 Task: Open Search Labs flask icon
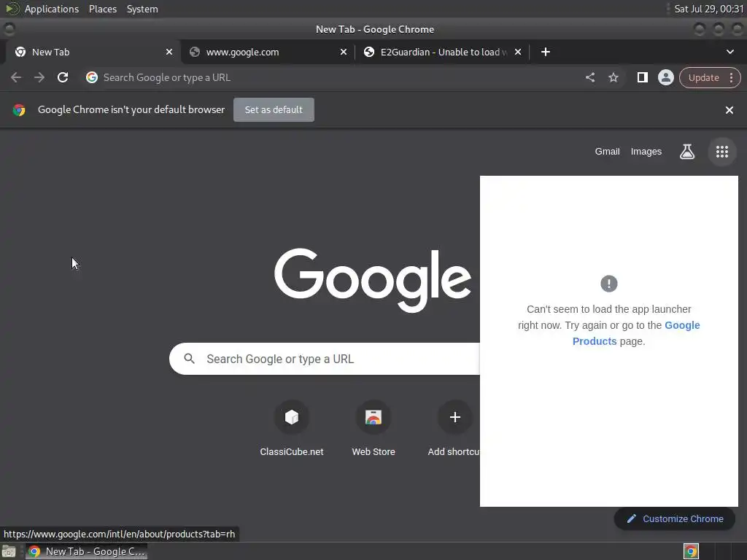[687, 152]
